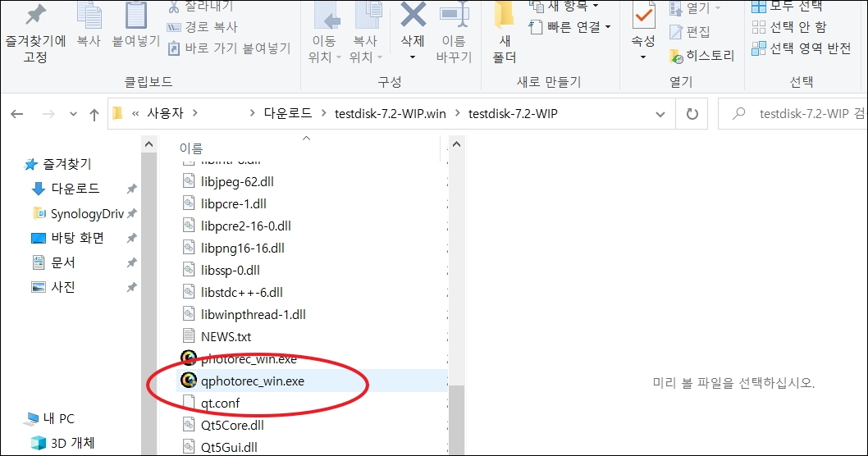The width and height of the screenshot is (868, 456).
Task: Click 선택 안 함 (Select none)
Action: click(789, 26)
